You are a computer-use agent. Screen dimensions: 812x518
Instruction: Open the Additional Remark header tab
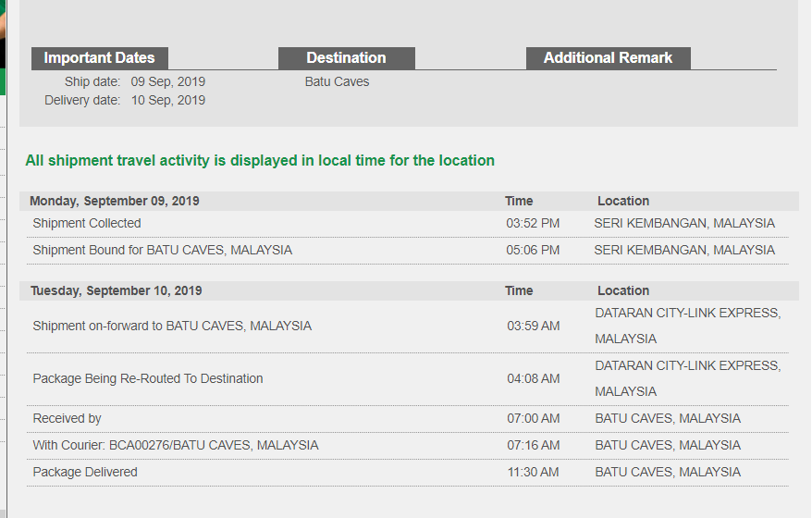608,58
